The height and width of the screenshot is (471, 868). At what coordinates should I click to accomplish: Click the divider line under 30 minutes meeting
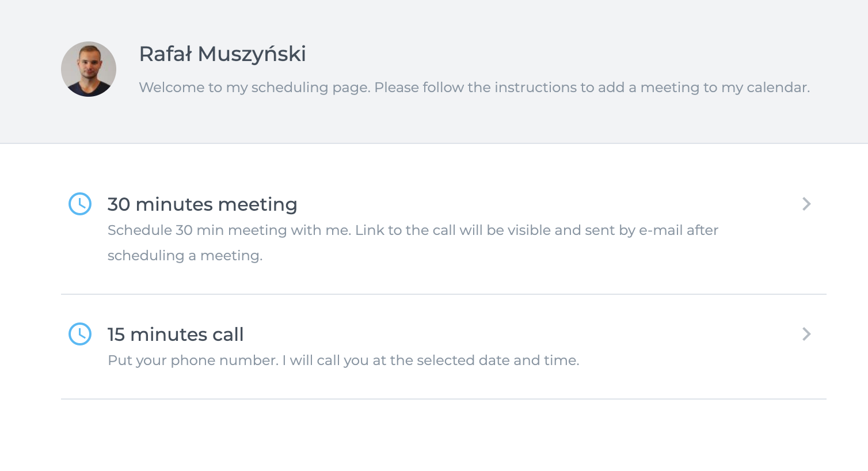(444, 294)
